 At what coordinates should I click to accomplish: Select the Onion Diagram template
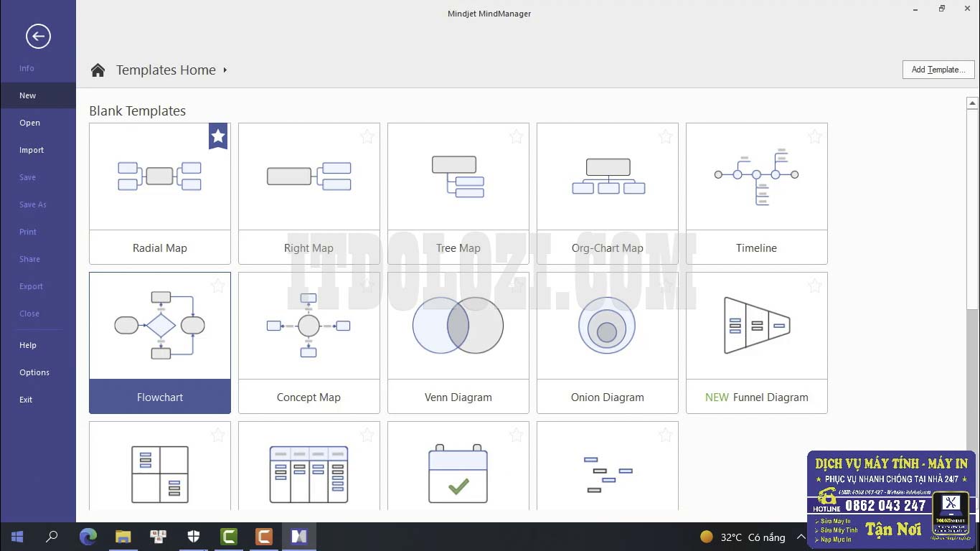click(607, 326)
